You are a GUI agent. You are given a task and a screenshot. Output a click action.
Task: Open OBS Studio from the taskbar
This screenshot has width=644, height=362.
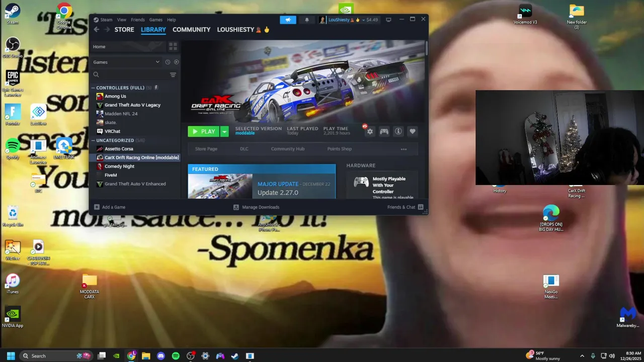pyautogui.click(x=190, y=356)
